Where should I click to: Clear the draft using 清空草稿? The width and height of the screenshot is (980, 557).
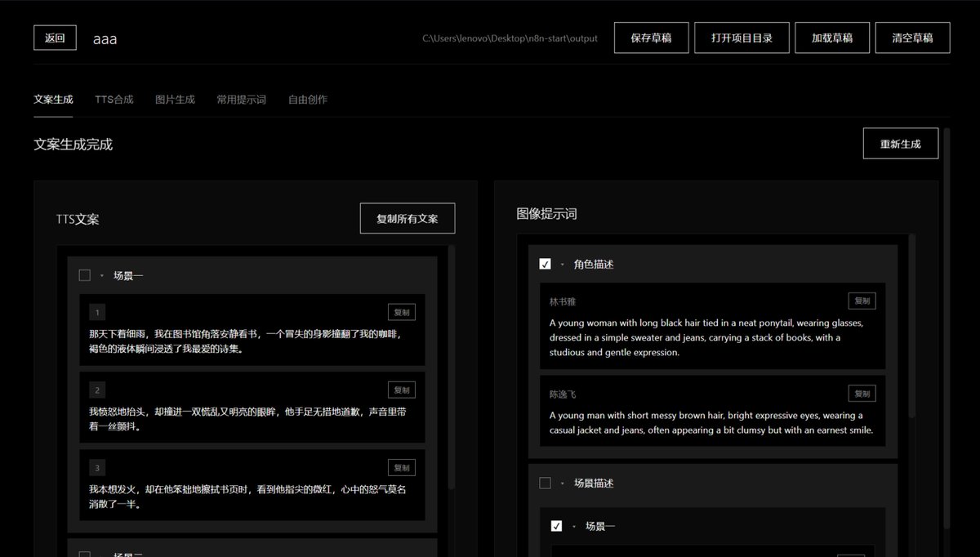pyautogui.click(x=912, y=37)
